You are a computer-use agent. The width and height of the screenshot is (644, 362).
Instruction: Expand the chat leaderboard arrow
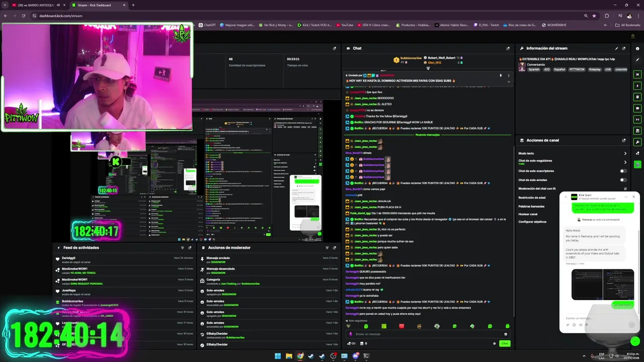(428, 68)
